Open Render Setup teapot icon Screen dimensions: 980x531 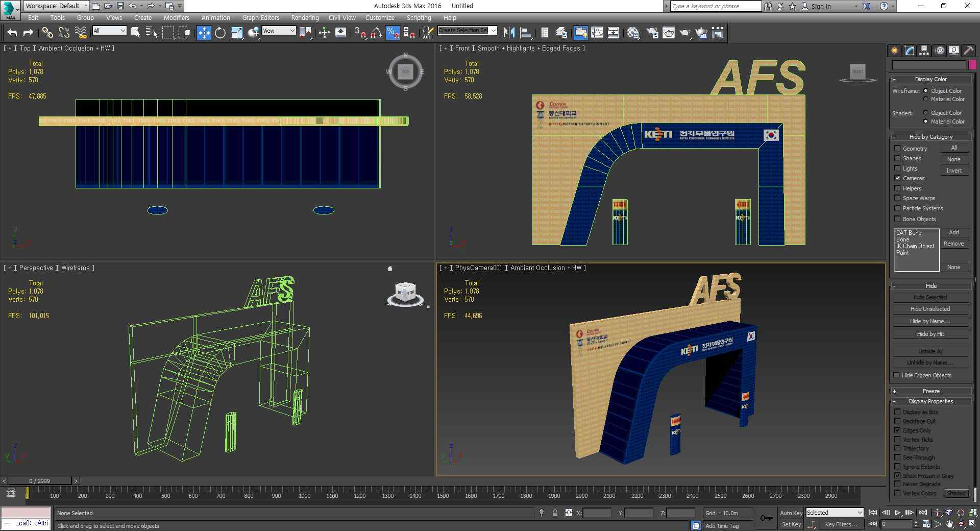652,33
